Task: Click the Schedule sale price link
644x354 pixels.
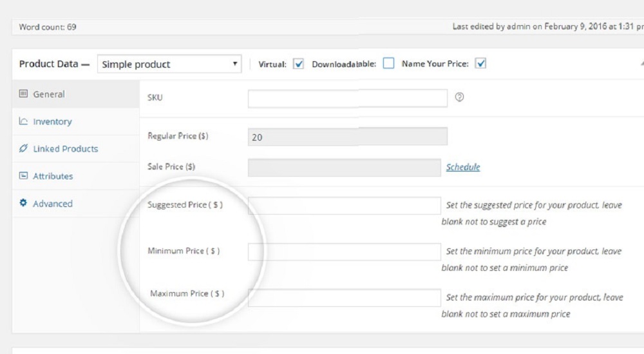Action: click(463, 167)
